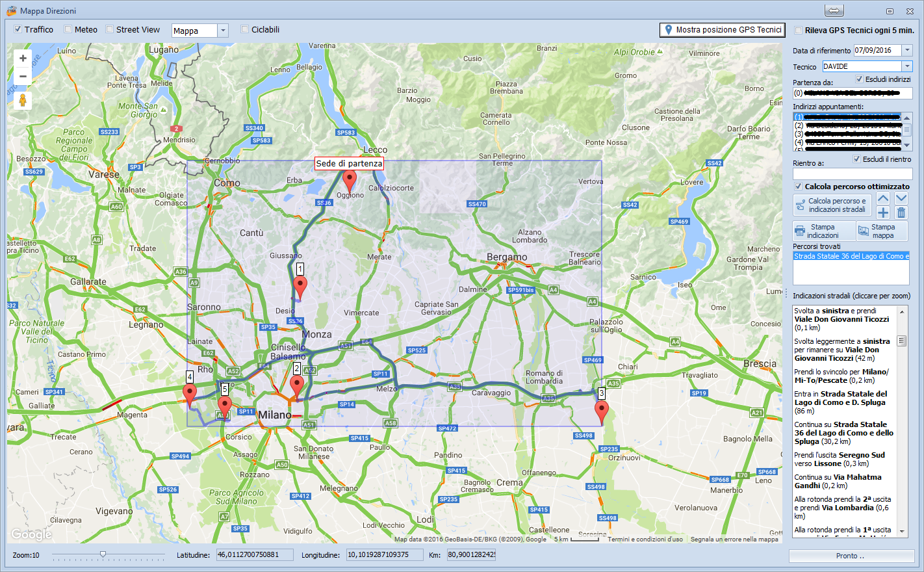Open the Data di riferimento date picker
This screenshot has width=924, height=572.
point(907,50)
